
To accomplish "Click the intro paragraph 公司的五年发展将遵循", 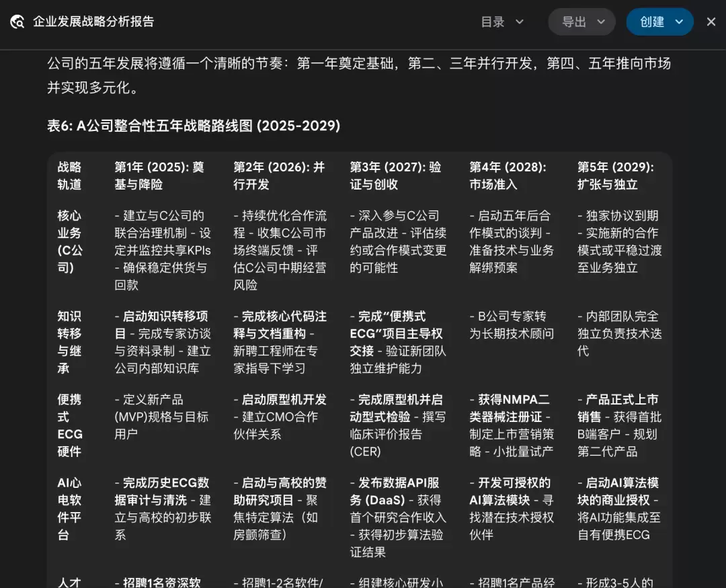I will point(359,75).
